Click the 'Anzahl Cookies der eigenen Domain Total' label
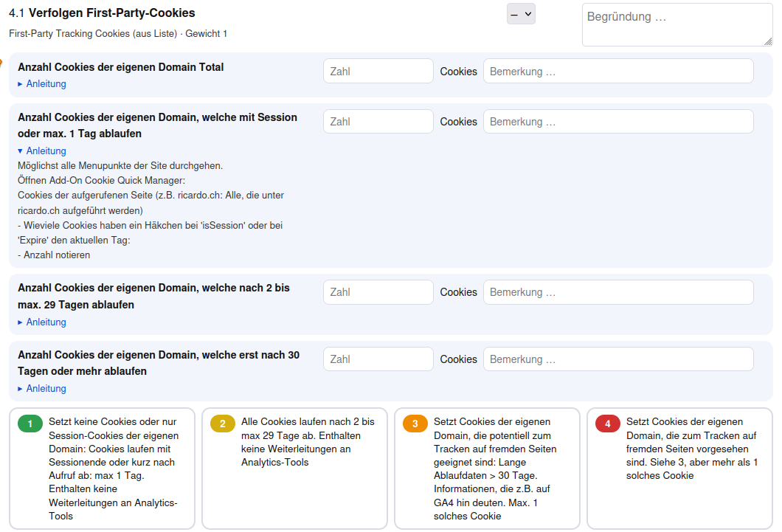 (121, 67)
